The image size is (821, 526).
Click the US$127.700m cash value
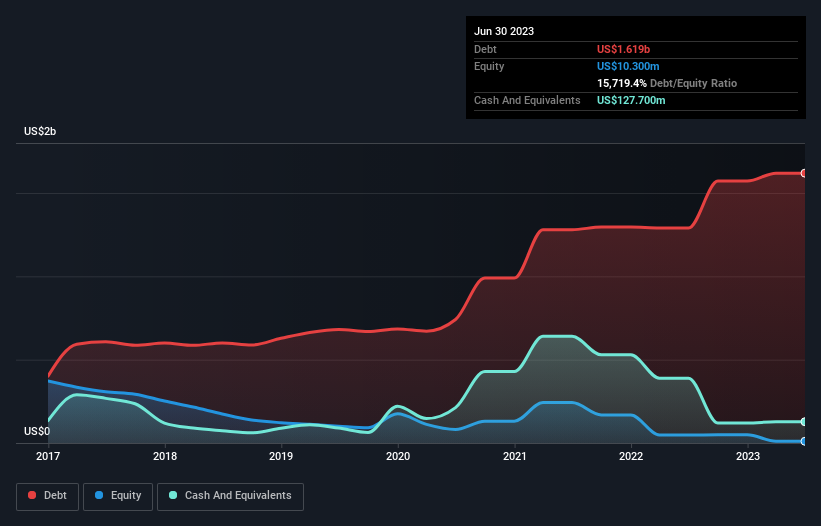coord(631,100)
